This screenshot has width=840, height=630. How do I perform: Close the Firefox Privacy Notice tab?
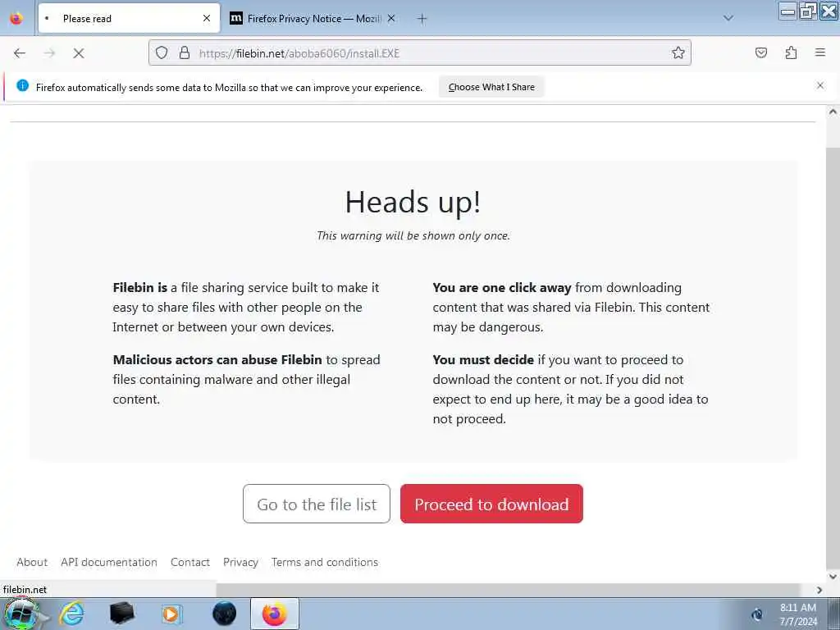[391, 18]
